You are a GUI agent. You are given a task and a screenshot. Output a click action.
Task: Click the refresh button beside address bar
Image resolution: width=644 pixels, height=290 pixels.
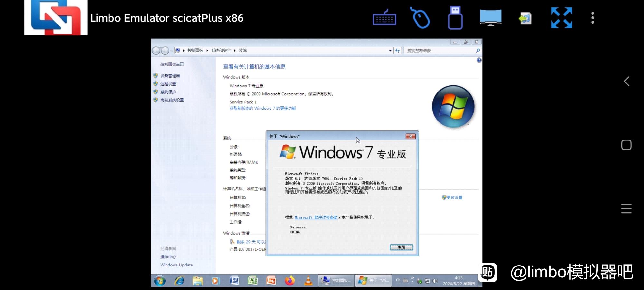pyautogui.click(x=398, y=51)
